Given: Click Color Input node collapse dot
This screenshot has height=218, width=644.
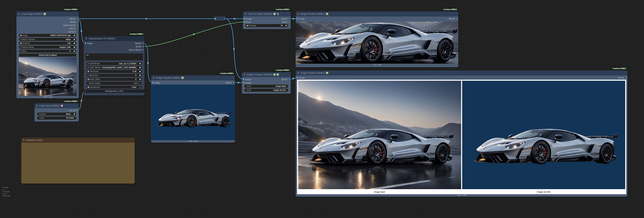Looking at the screenshot, I should click(x=37, y=106).
